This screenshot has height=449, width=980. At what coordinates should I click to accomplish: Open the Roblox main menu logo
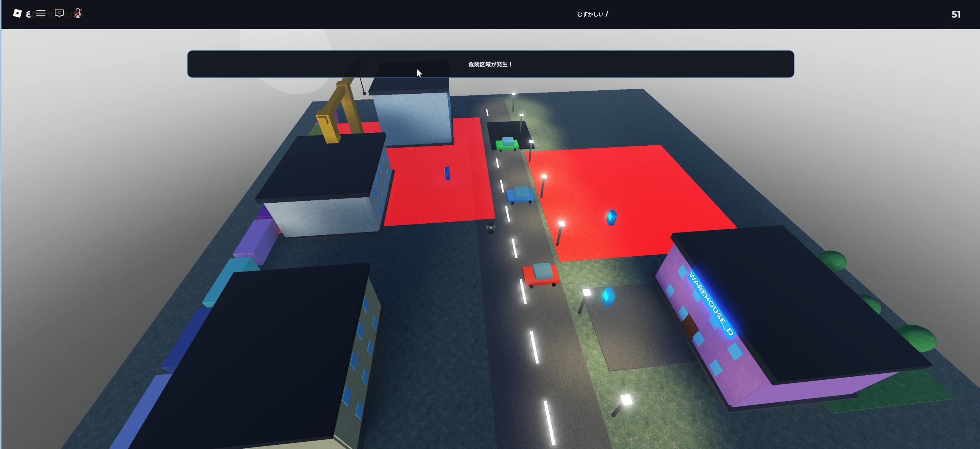click(17, 13)
